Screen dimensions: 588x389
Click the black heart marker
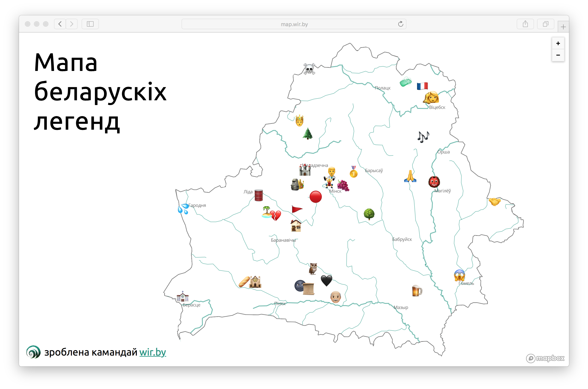point(326,281)
